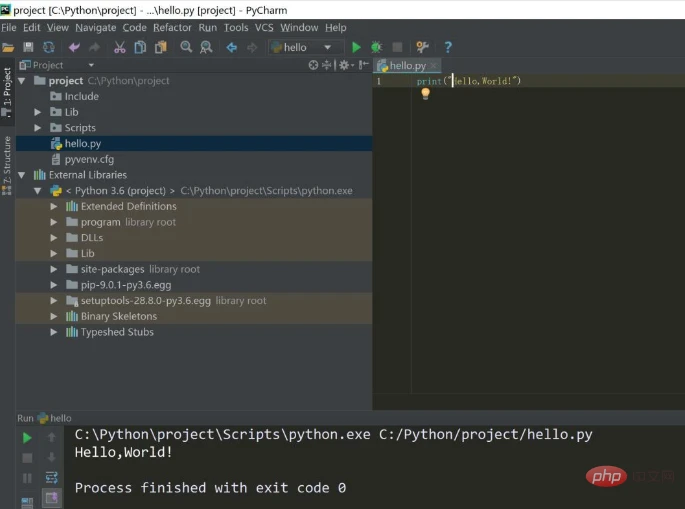Collapse the External Libraries node
This screenshot has height=509, width=685.
click(x=21, y=175)
